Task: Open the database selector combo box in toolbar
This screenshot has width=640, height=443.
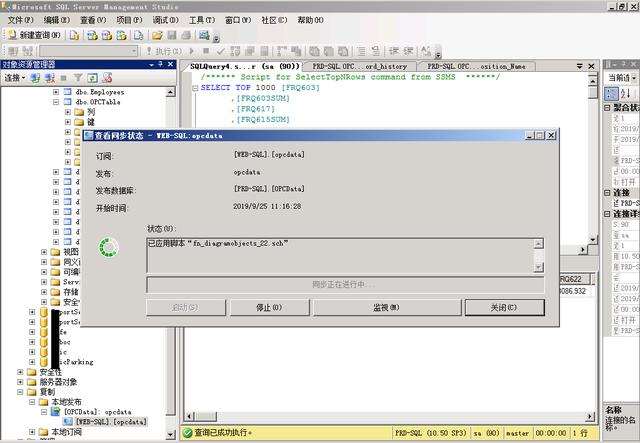Action: [89, 50]
